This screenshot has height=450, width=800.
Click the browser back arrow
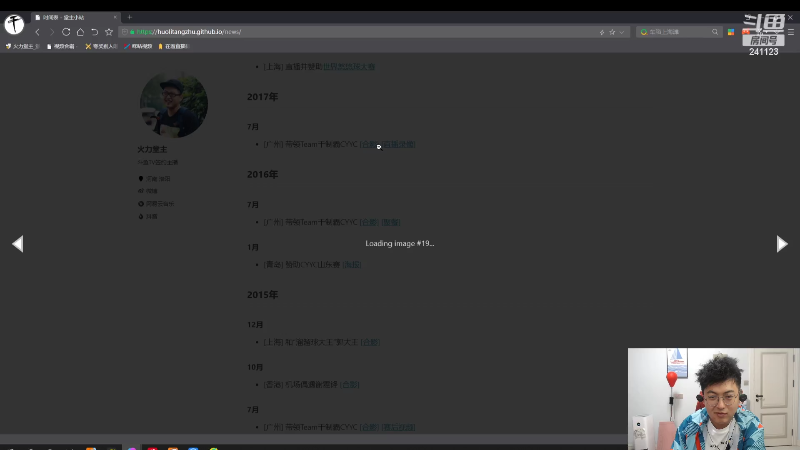pos(37,32)
